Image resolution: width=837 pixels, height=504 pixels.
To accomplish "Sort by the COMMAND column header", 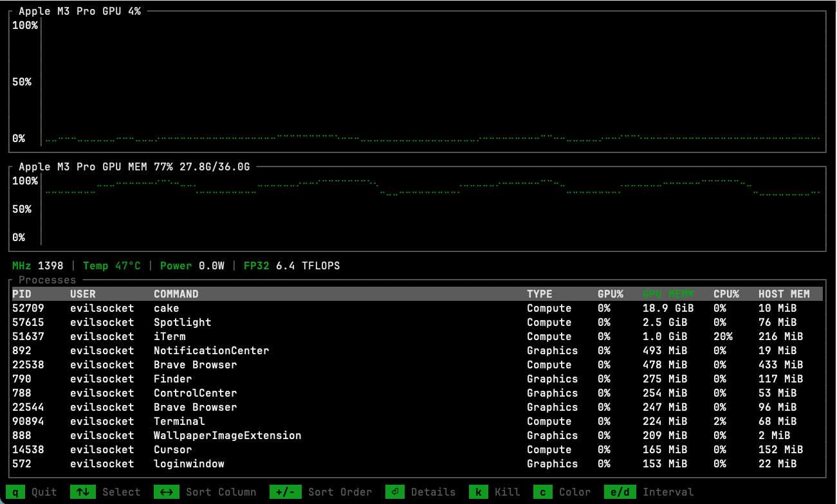I will pyautogui.click(x=176, y=294).
